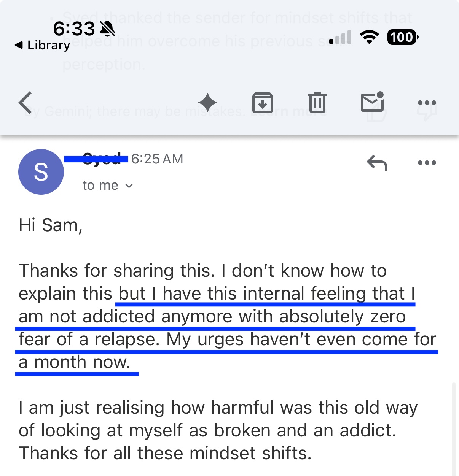Image resolution: width=459 pixels, height=476 pixels.
Task: Tap the redacted sender name beside the avatar
Action: coord(96,159)
